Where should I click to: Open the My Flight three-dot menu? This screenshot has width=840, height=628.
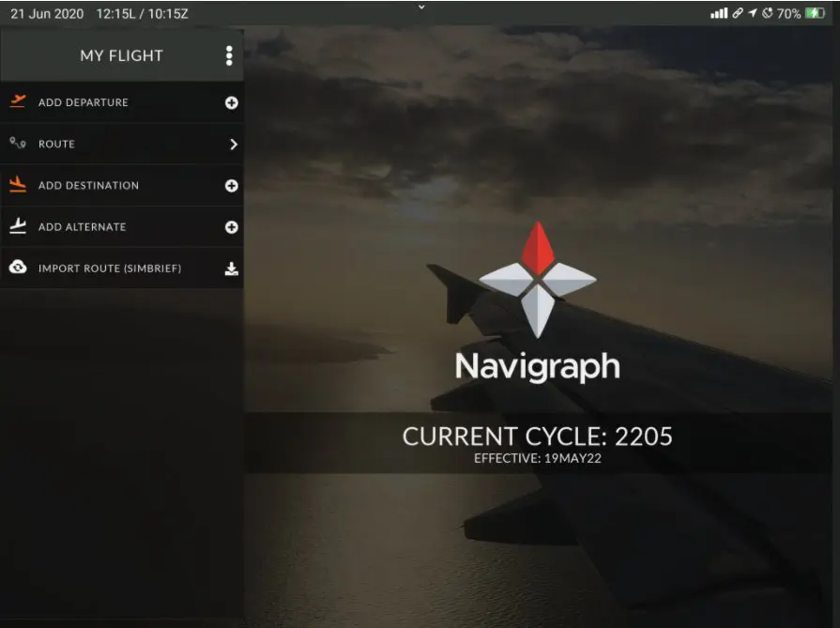pyautogui.click(x=229, y=55)
